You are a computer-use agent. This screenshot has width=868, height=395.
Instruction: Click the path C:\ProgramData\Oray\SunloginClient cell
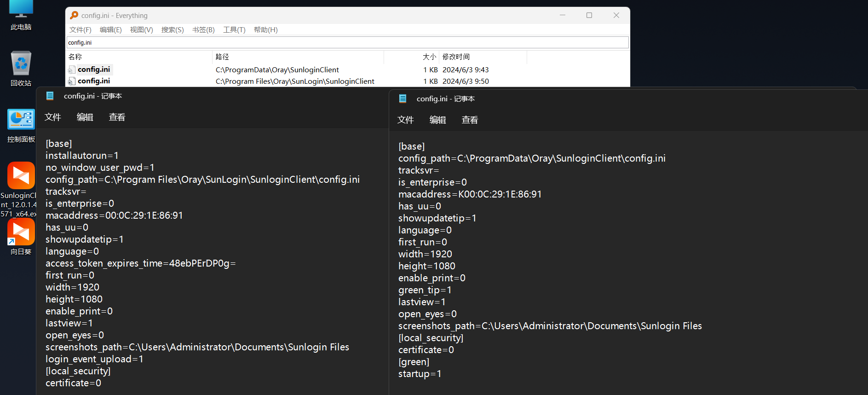277,70
